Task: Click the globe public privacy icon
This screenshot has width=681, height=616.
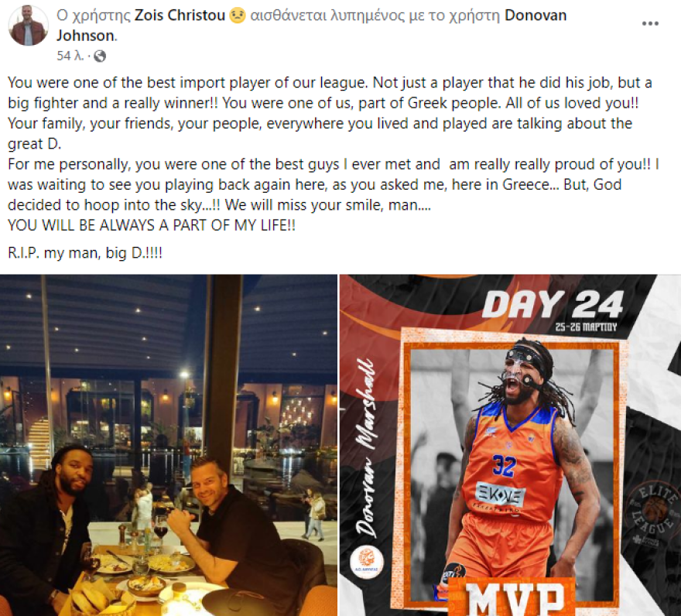Action: click(100, 56)
